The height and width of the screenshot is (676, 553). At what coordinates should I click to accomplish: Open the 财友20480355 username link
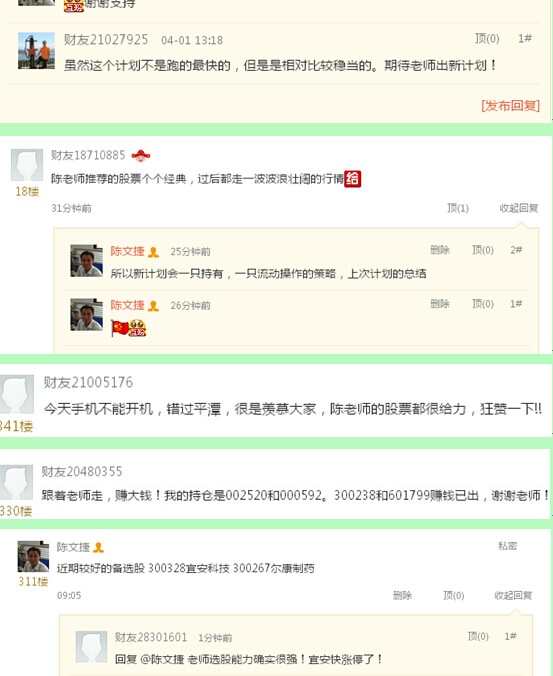(82, 471)
